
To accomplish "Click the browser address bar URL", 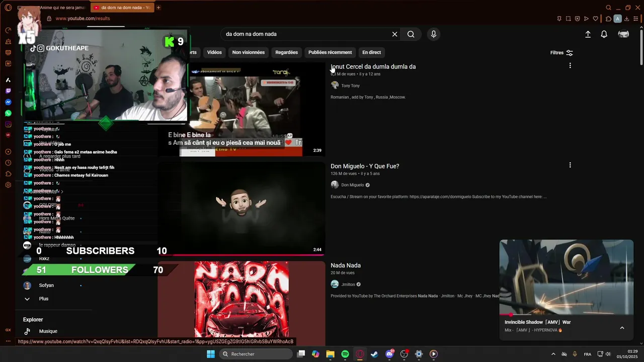I will 83,19.
